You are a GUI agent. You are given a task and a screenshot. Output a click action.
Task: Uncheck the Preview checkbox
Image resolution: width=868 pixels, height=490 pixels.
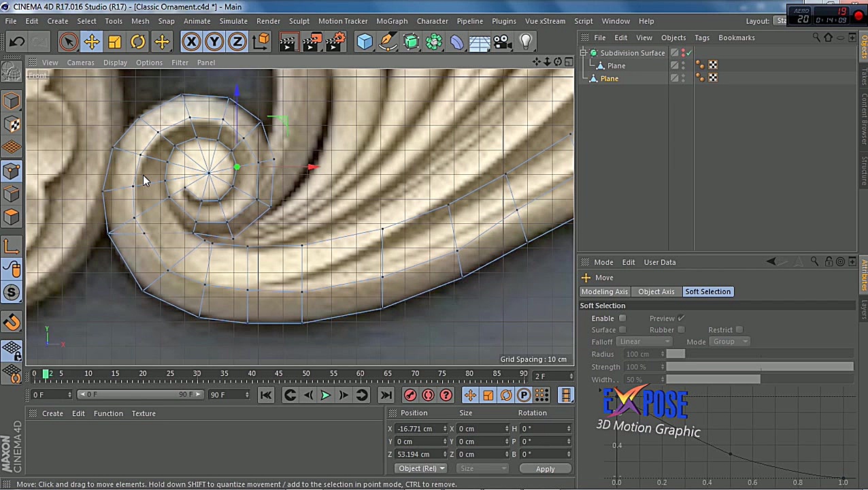(x=681, y=318)
